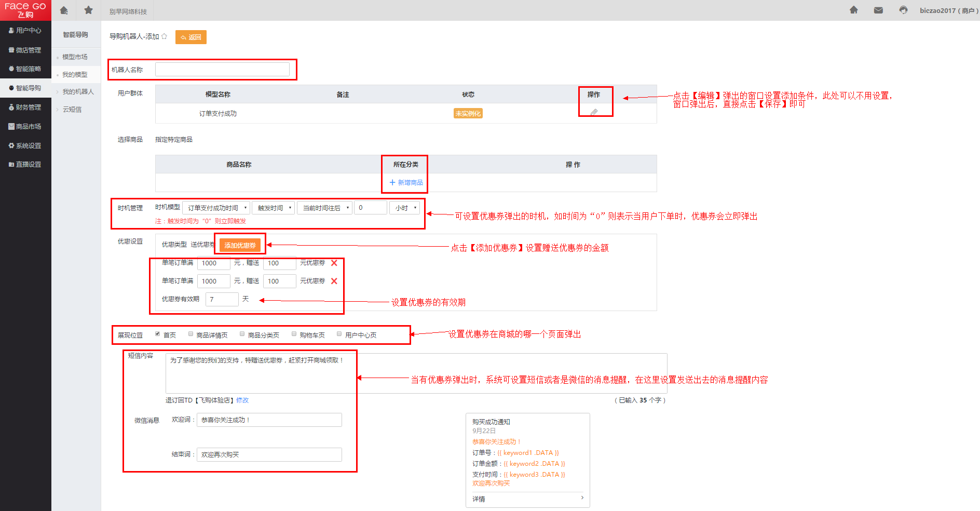980x511 pixels.
Task: Click the star beside 导购机器人-添加 title
Action: point(165,36)
